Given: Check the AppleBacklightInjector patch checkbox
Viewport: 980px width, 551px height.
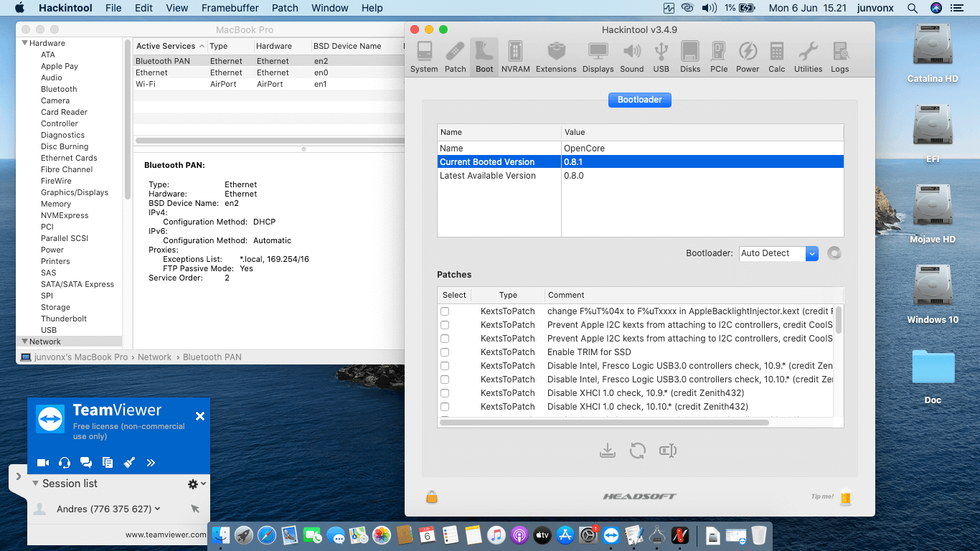Looking at the screenshot, I should coord(445,311).
